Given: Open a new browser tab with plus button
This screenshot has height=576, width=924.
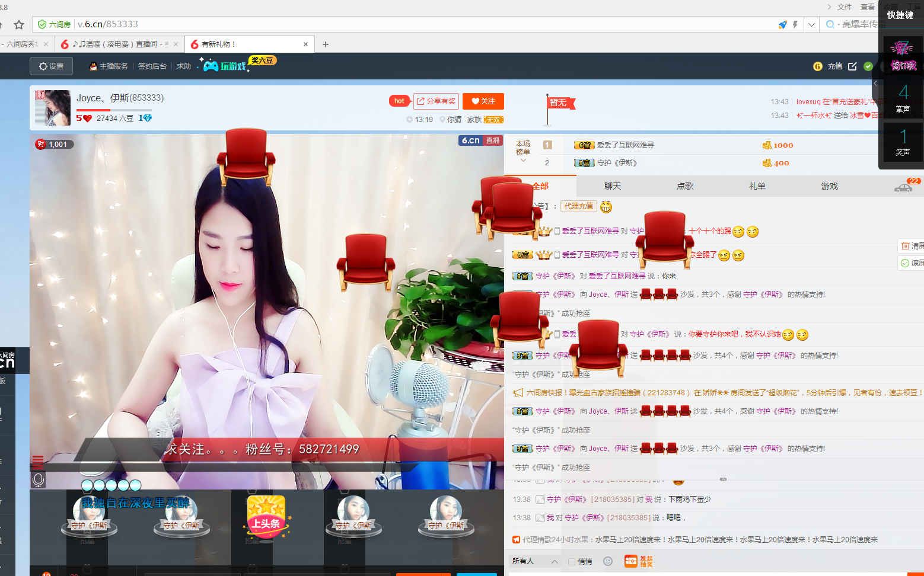Looking at the screenshot, I should [325, 44].
